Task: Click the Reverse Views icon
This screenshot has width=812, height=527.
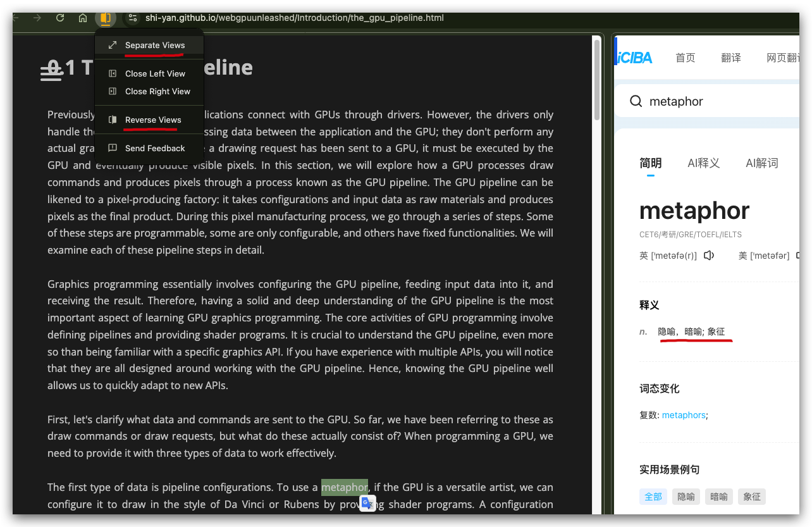Action: (113, 120)
